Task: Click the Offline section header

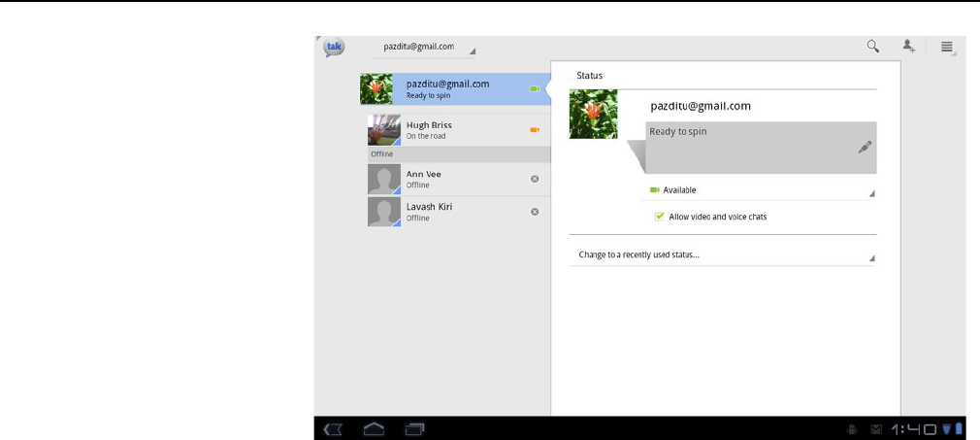Action: click(x=459, y=154)
